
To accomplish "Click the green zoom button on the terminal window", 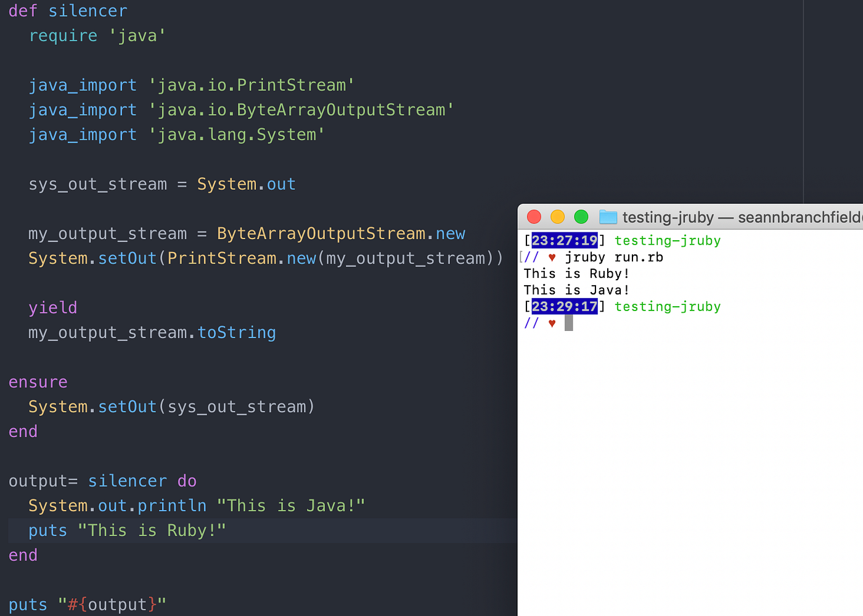I will tap(581, 217).
